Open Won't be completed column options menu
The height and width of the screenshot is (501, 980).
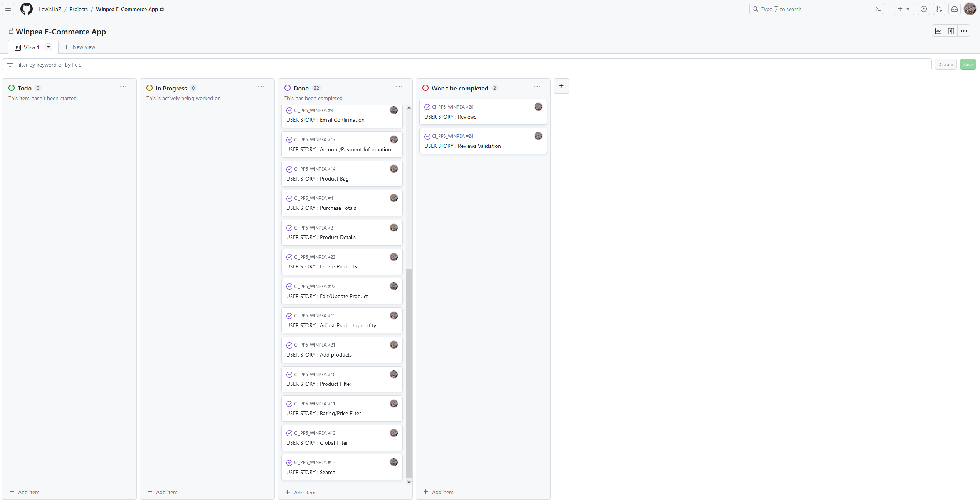tap(537, 87)
